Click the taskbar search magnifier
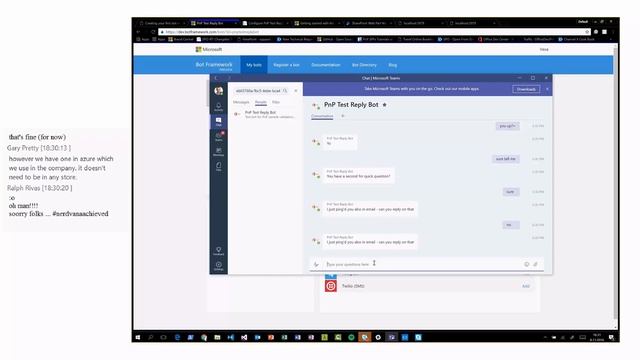The width and height of the screenshot is (640, 360). click(151, 338)
